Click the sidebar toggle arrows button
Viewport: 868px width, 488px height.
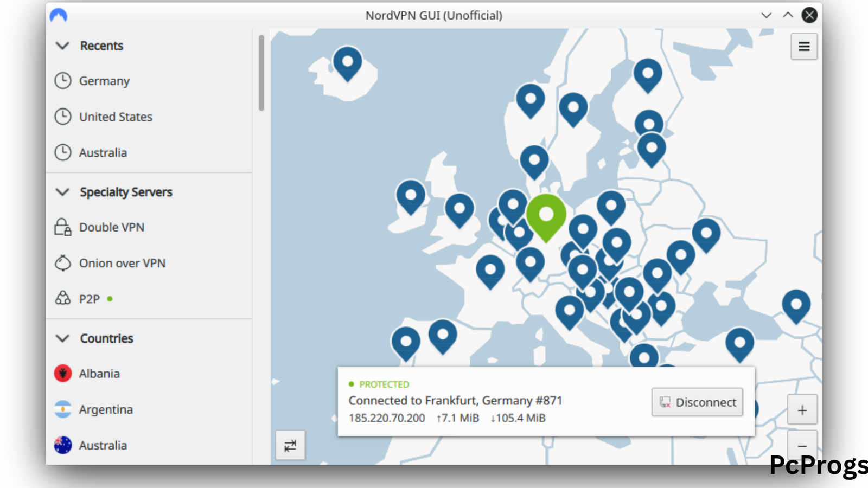(x=290, y=446)
